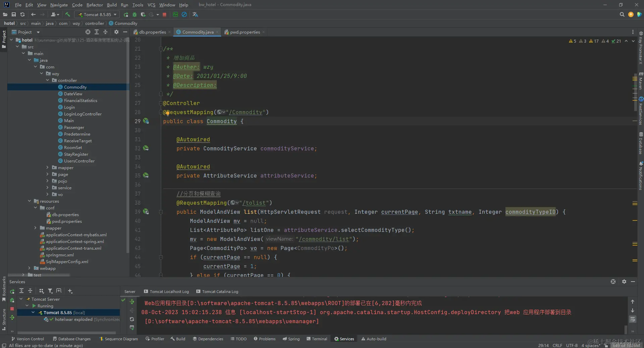The width and height of the screenshot is (644, 348).
Task: Navigate back with the left arrow
Action: (x=33, y=14)
